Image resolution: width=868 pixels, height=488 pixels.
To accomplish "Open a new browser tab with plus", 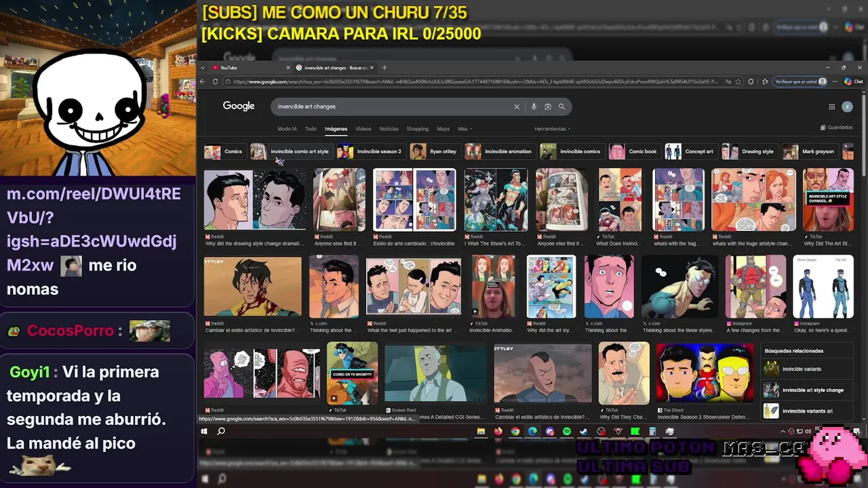I will pyautogui.click(x=384, y=68).
